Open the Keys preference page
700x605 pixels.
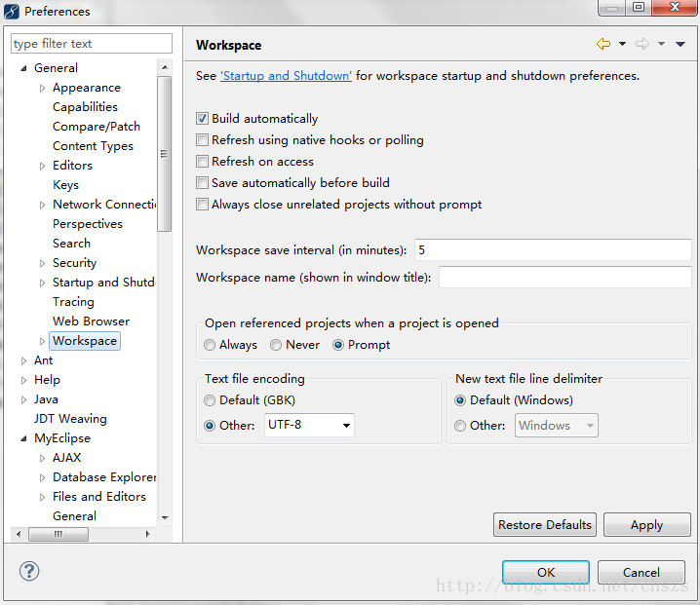[x=65, y=185]
